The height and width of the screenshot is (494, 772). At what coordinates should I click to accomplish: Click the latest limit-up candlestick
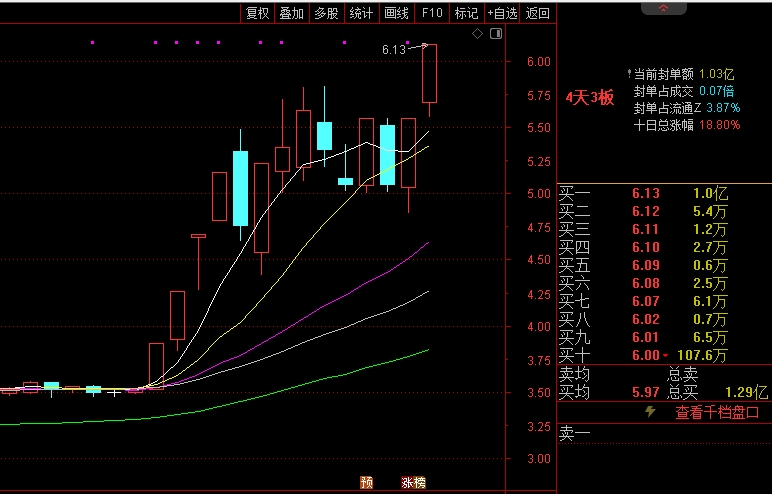[x=429, y=74]
